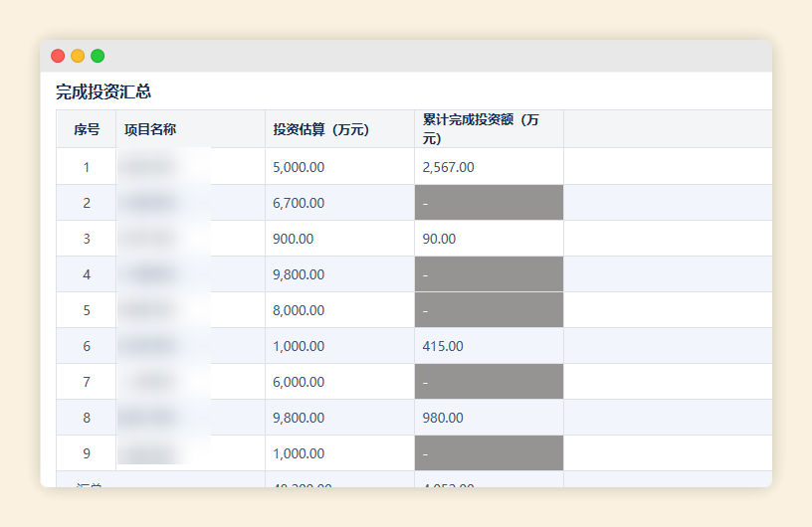
Task: Click the 项目名称 column header
Action: click(150, 129)
